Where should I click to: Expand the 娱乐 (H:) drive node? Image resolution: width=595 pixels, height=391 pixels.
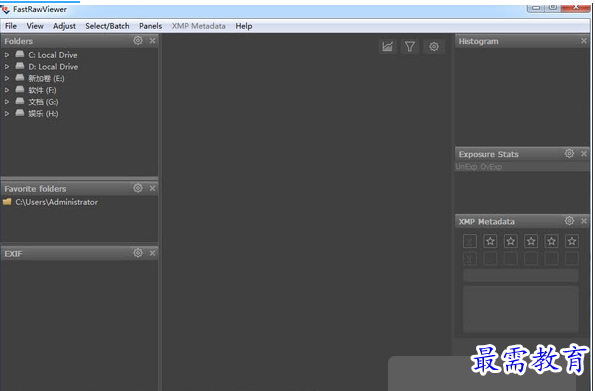click(x=7, y=114)
